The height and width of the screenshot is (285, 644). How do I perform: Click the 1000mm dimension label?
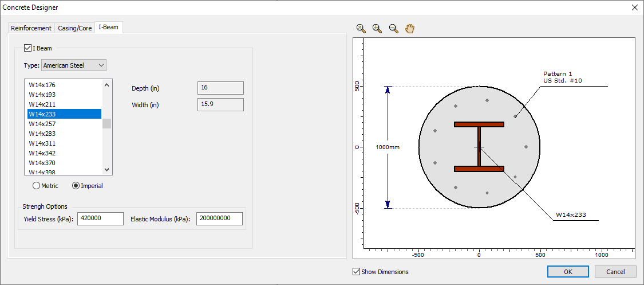388,147
